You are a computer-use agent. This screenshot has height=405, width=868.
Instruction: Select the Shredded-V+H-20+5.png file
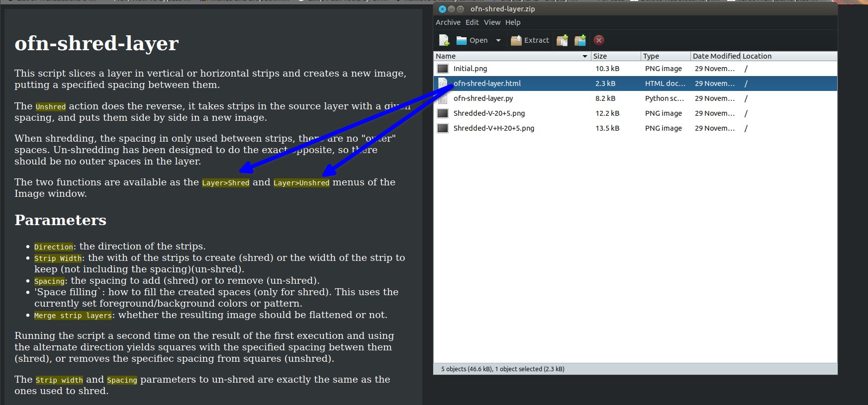pos(635,128)
